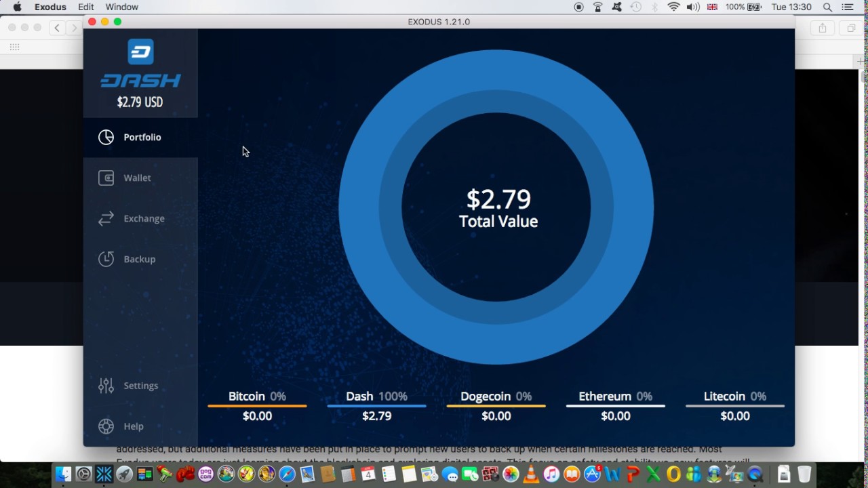Go to the Exchange section
The width and height of the screenshot is (868, 488).
[x=141, y=218]
